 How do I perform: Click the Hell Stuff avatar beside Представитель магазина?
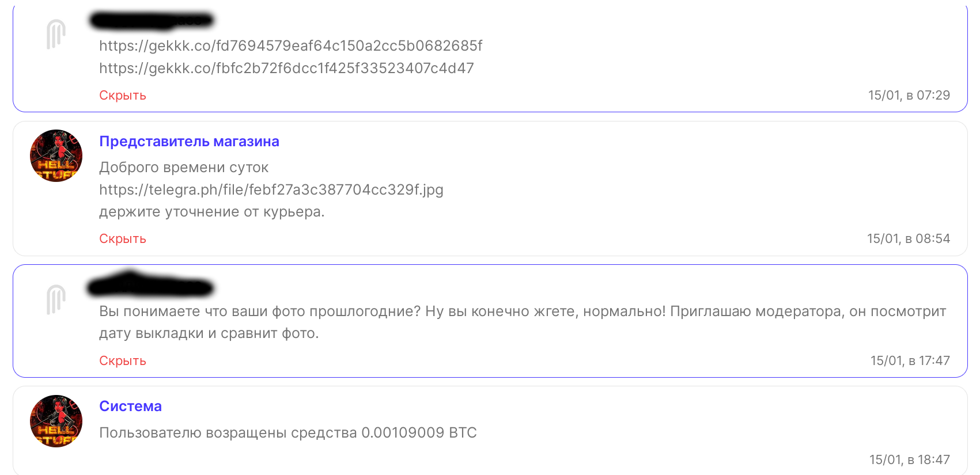click(56, 155)
